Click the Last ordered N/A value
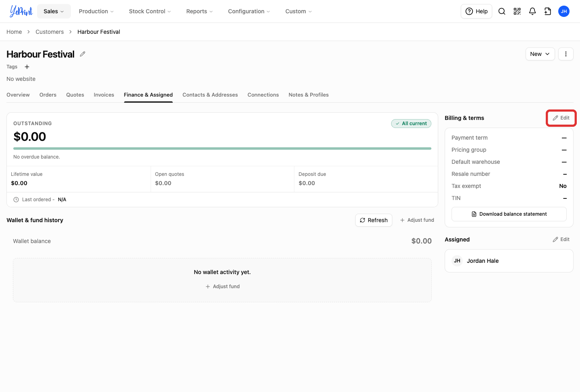The height and width of the screenshot is (392, 580). tap(62, 200)
